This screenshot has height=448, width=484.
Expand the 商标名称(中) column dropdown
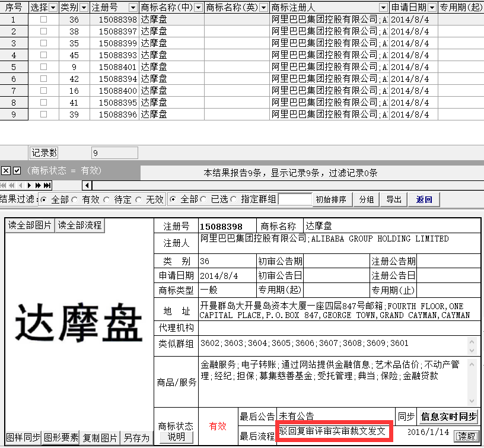(199, 7)
